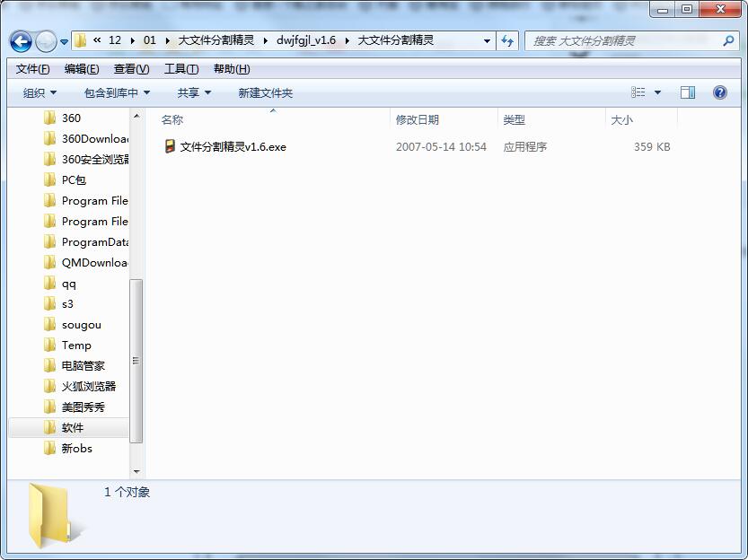The width and height of the screenshot is (748, 560).
Task: Minimize the Explorer window
Action: pos(663,10)
